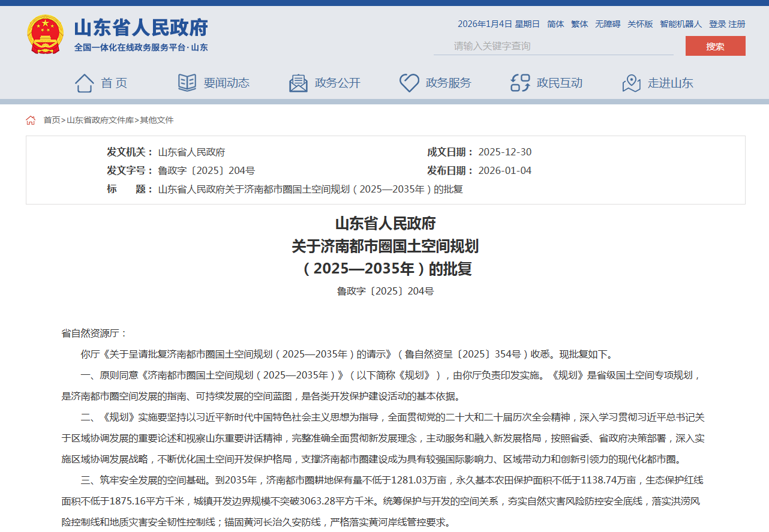The height and width of the screenshot is (532, 769).
Task: Click the red breadcrumb home icon
Action: (31, 120)
